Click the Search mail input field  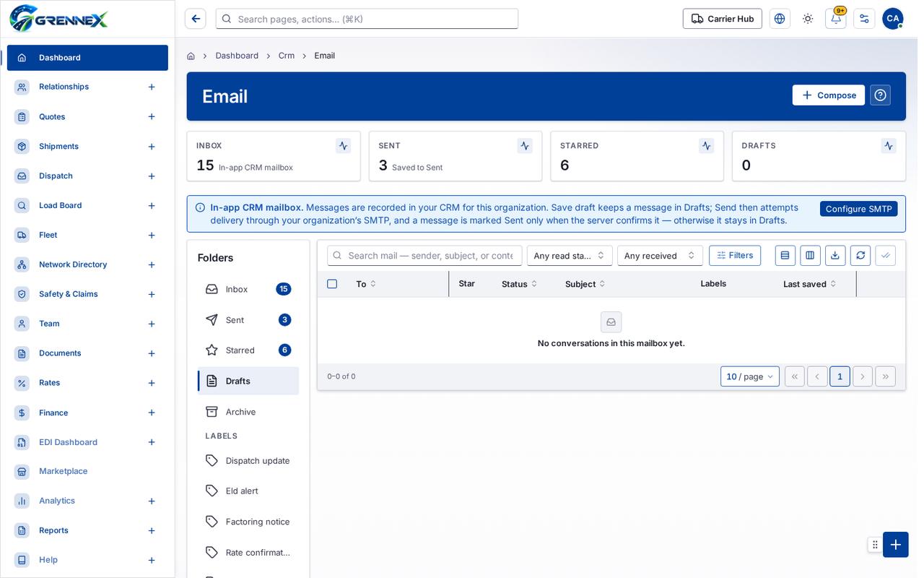424,256
